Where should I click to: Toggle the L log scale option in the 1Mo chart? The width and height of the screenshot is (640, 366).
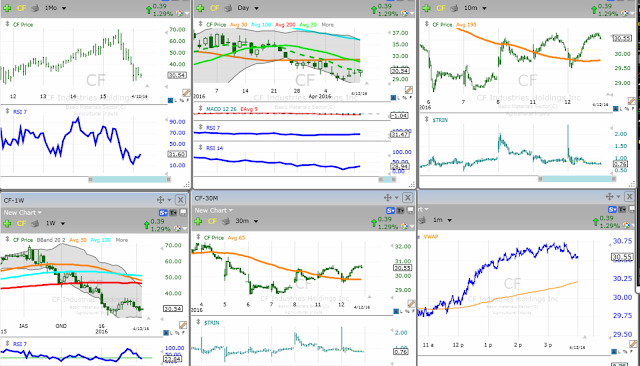176,100
